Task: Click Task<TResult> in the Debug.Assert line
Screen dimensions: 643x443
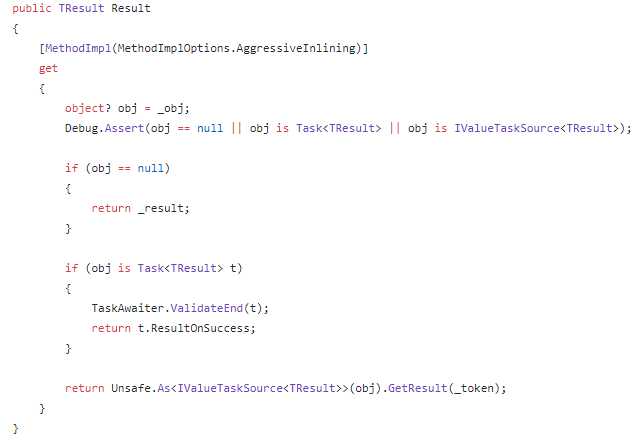Action: click(x=339, y=128)
